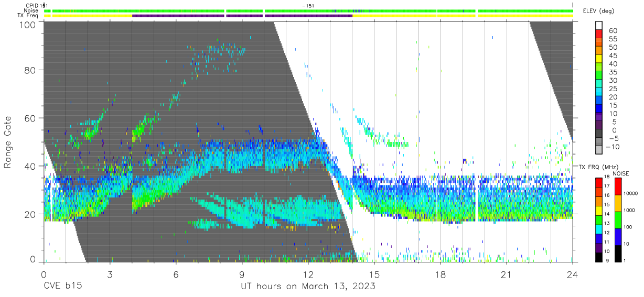This screenshot has width=644, height=297.
Task: Click the "45" tick on the ELEV legend
Action: click(x=613, y=56)
